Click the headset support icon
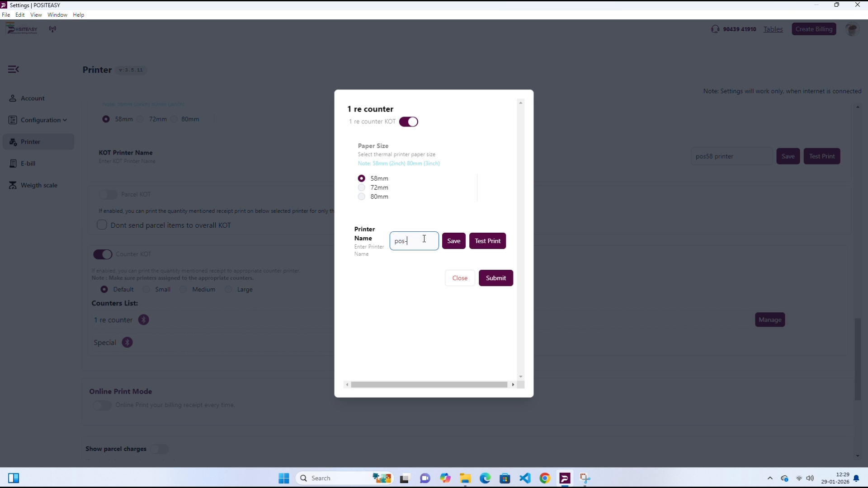This screenshot has height=488, width=868. (x=715, y=29)
